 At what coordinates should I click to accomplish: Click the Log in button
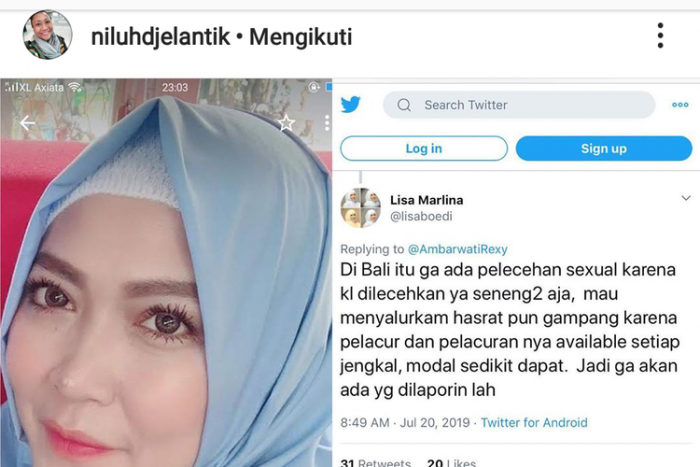(x=424, y=148)
